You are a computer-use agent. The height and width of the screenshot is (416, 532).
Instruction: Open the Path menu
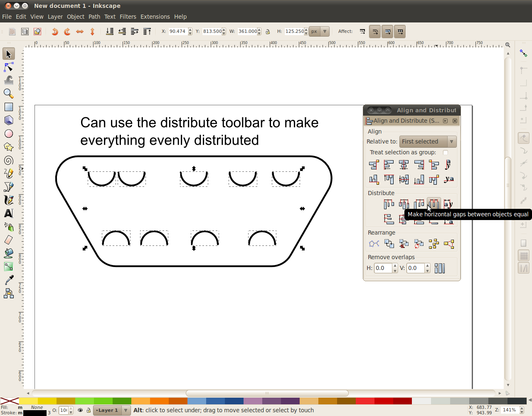click(94, 17)
